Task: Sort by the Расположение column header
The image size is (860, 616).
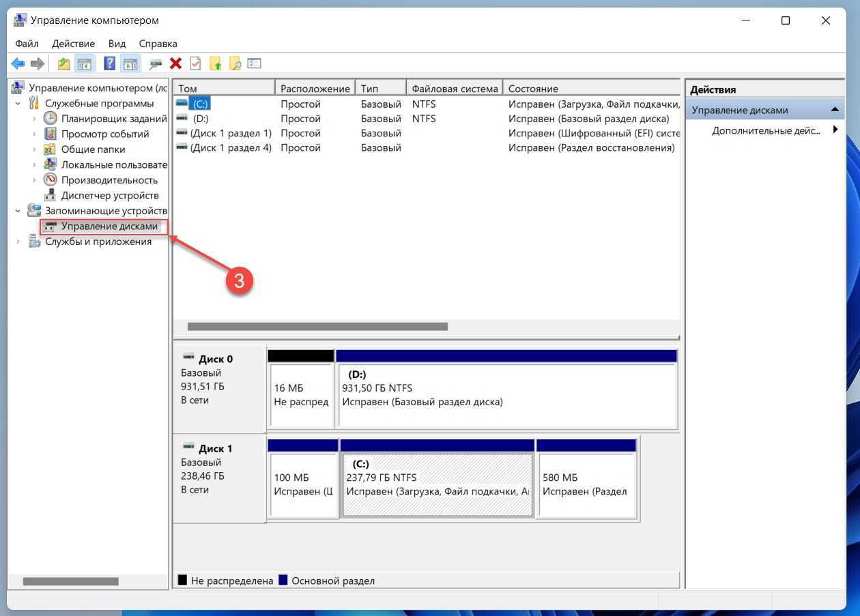Action: point(315,88)
